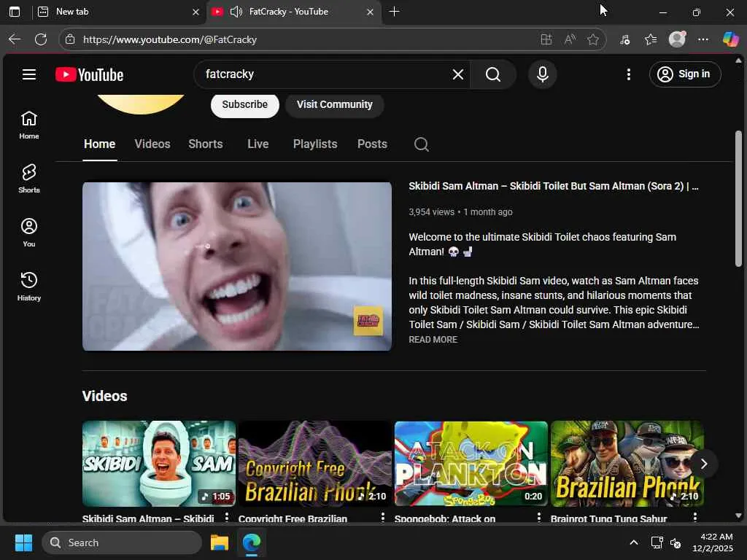
Task: Open the tab actions menu icon
Action: pos(15,12)
